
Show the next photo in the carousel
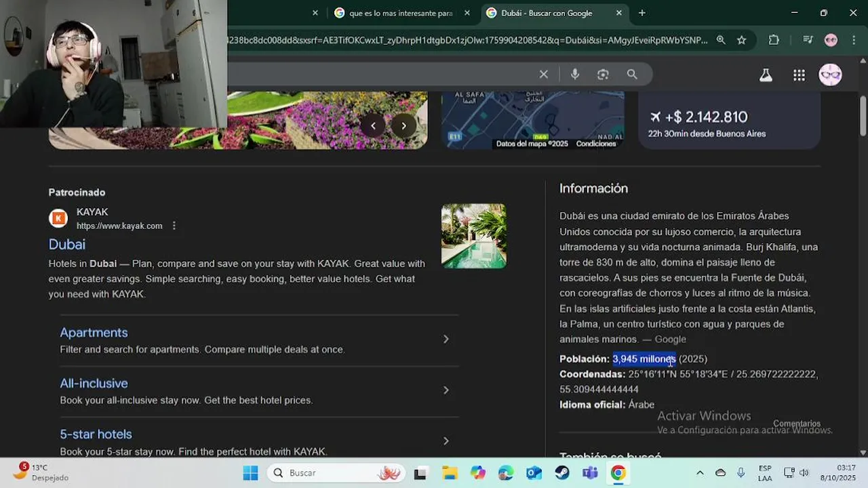[403, 125]
